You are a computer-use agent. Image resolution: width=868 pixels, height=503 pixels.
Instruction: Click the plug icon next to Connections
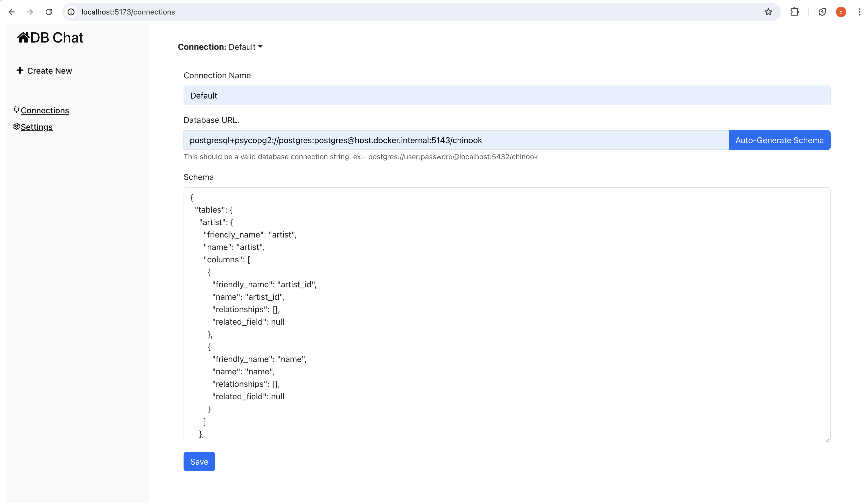16,110
